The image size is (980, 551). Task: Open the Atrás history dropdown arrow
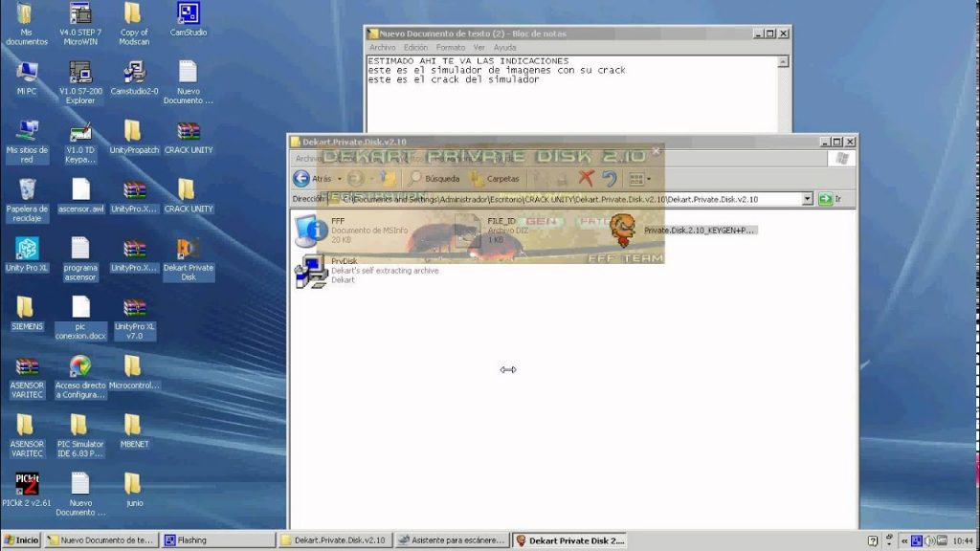click(x=340, y=179)
